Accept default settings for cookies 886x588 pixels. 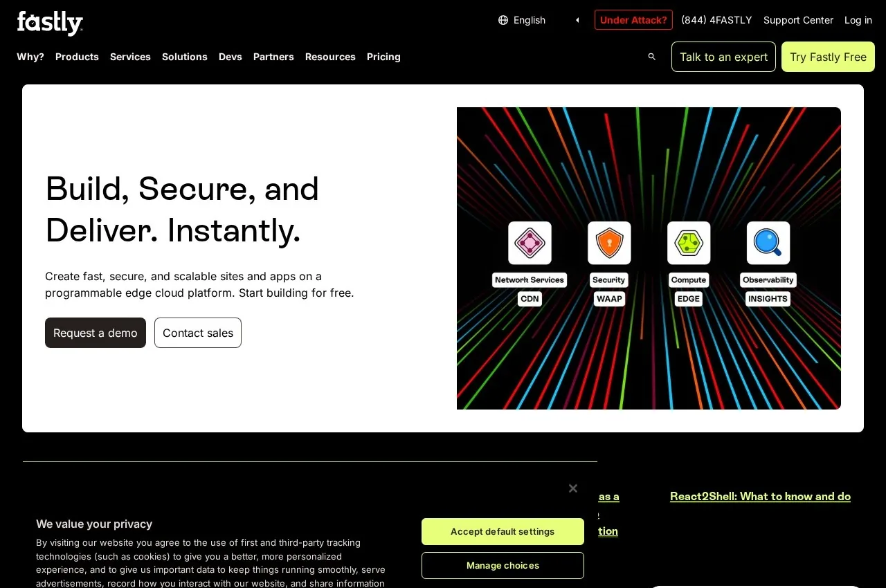tap(503, 531)
